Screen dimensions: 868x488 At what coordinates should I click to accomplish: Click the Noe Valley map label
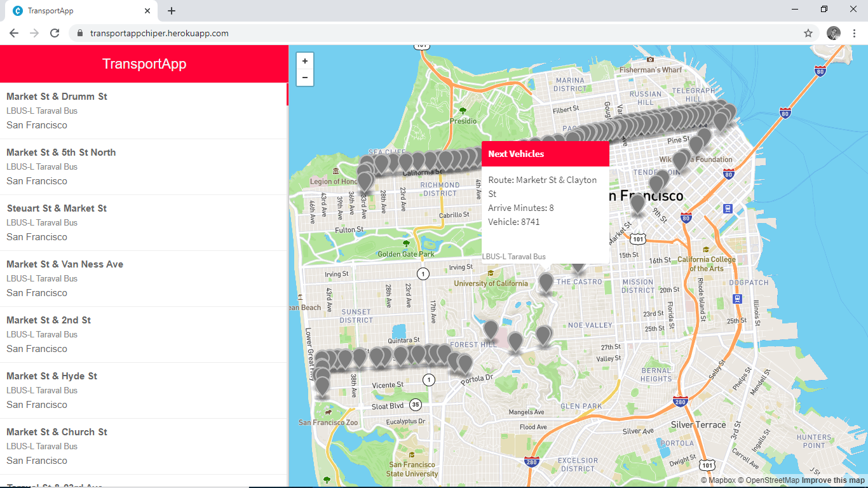590,325
